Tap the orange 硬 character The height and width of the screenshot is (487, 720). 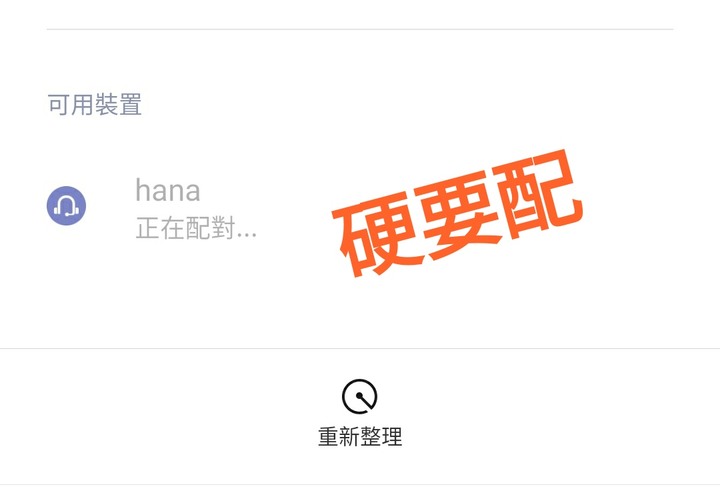click(x=379, y=236)
